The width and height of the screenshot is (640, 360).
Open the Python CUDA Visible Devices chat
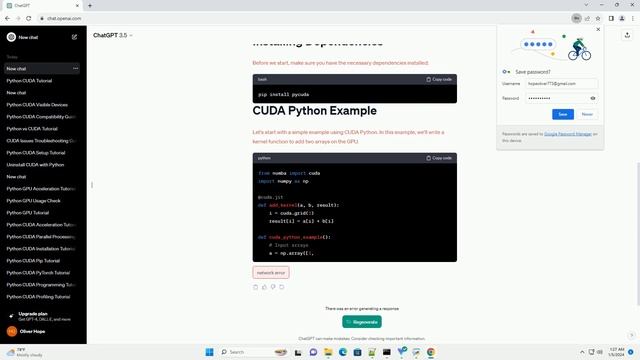point(37,105)
